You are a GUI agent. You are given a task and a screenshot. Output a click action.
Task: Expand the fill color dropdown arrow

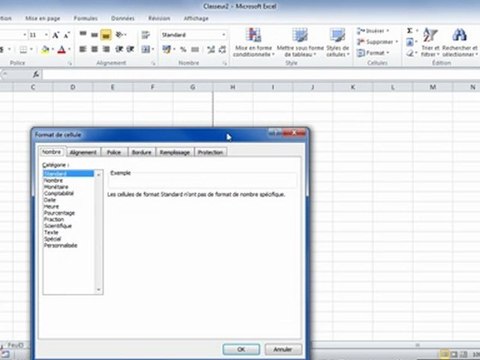[53, 50]
